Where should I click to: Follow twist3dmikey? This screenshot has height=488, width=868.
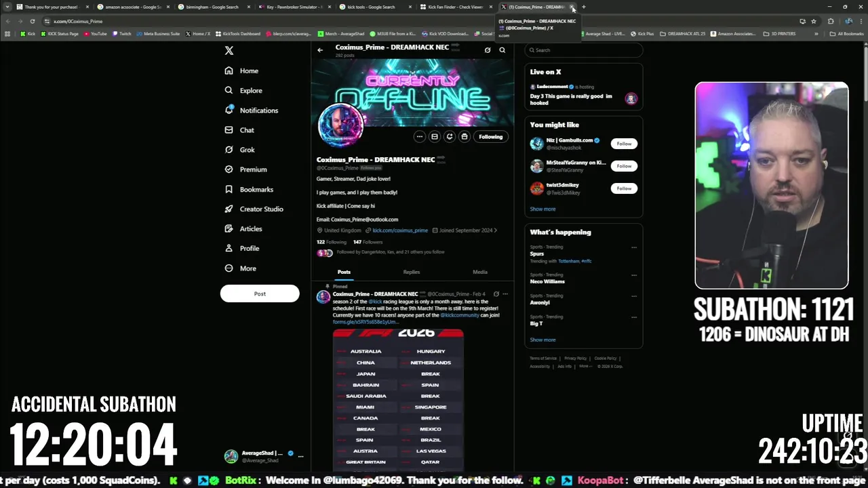[624, 188]
